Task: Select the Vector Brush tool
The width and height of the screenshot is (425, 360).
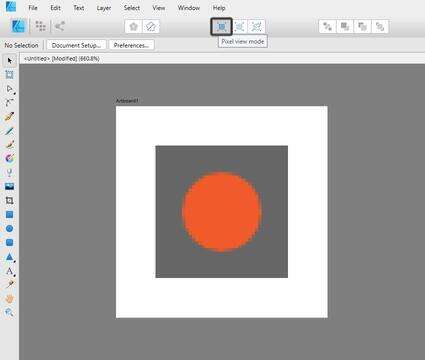Action: coord(9,144)
